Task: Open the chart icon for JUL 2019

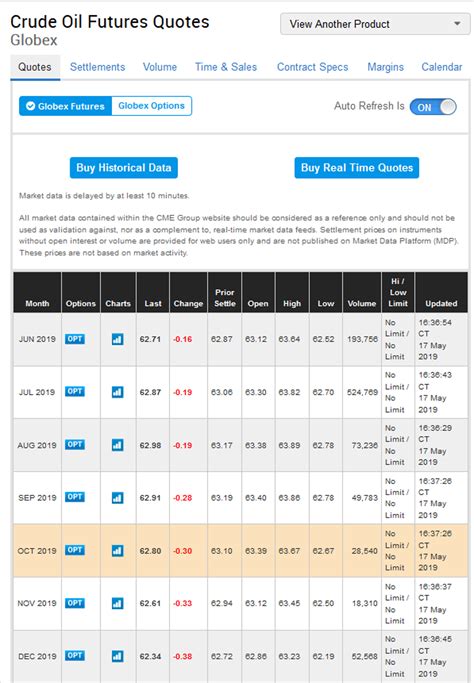Action: point(117,392)
